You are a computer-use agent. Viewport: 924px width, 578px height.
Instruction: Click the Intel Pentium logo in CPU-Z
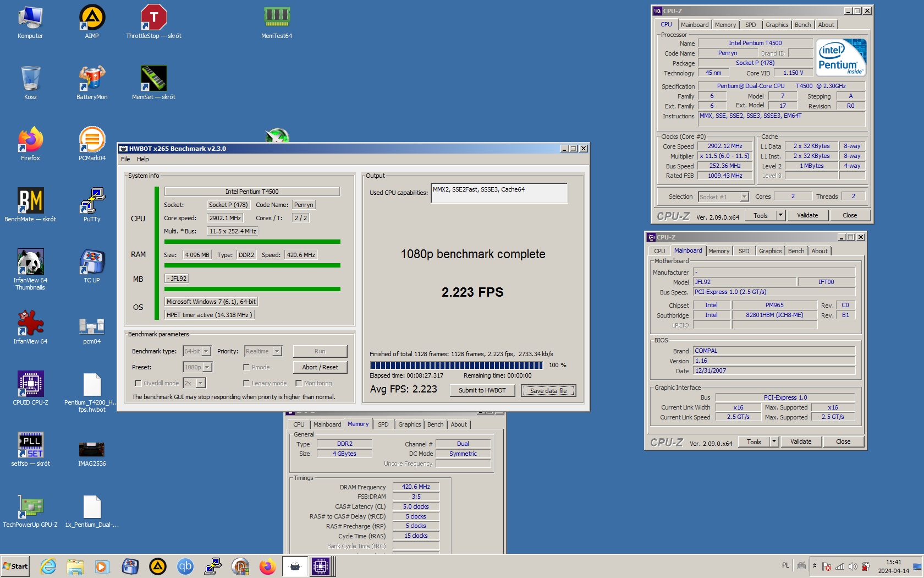tap(841, 57)
